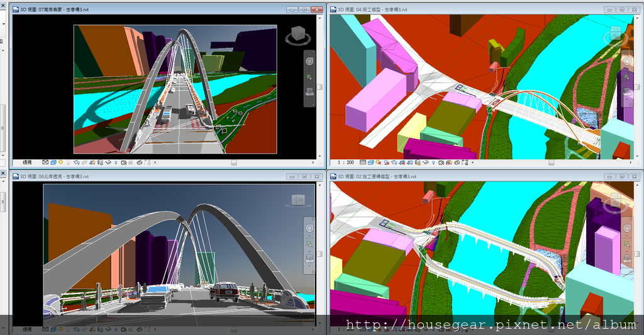Open Visual Style menu in 04.完工模型 view

point(371,162)
